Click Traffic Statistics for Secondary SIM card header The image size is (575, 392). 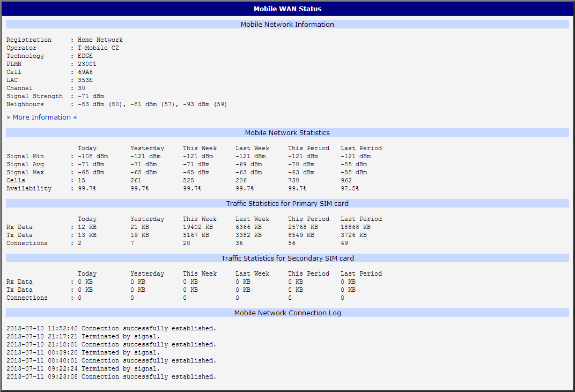click(x=287, y=258)
